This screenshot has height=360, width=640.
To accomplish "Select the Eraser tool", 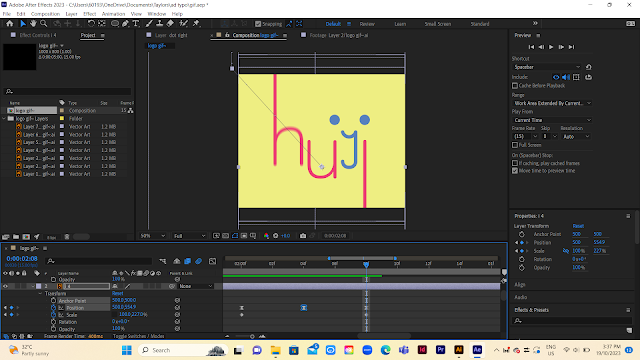I will click(170, 24).
